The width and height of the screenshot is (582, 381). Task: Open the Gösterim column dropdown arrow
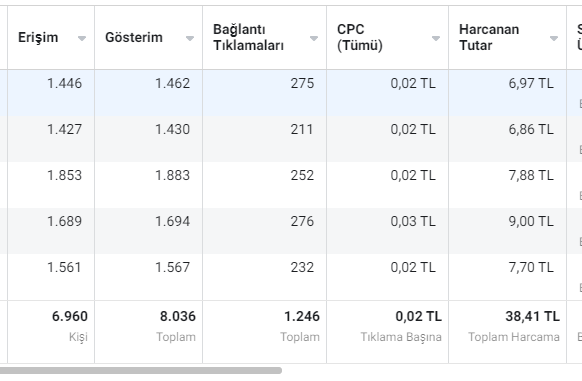pyautogui.click(x=190, y=38)
